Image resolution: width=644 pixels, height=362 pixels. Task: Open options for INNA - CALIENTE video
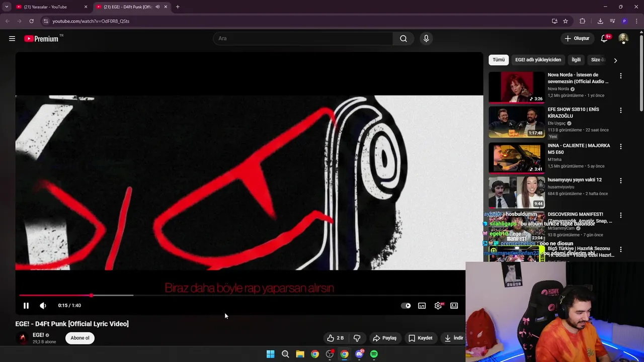pyautogui.click(x=621, y=146)
